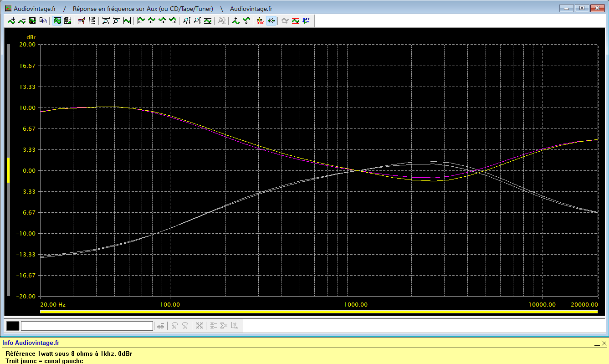
Task: Click the remove curve icon with minus sign
Action: pos(22,21)
